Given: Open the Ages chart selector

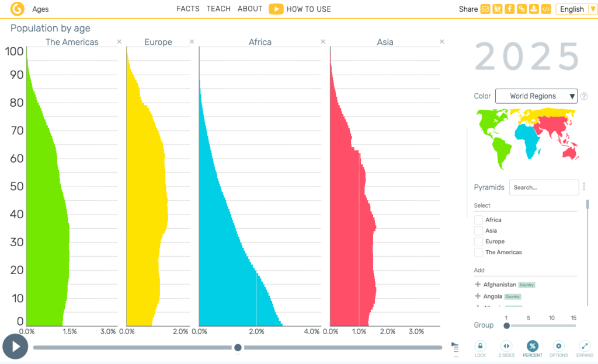Looking at the screenshot, I should pos(40,9).
